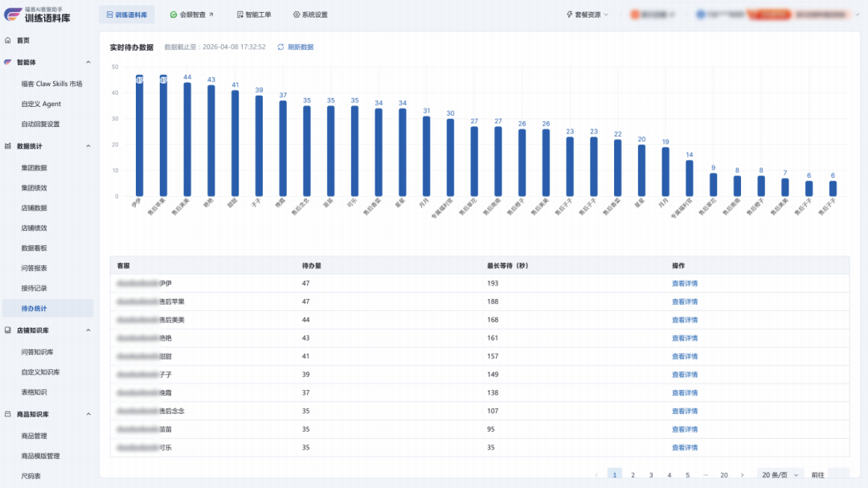Click the 训练语料库 tab icon in top bar

click(x=109, y=15)
